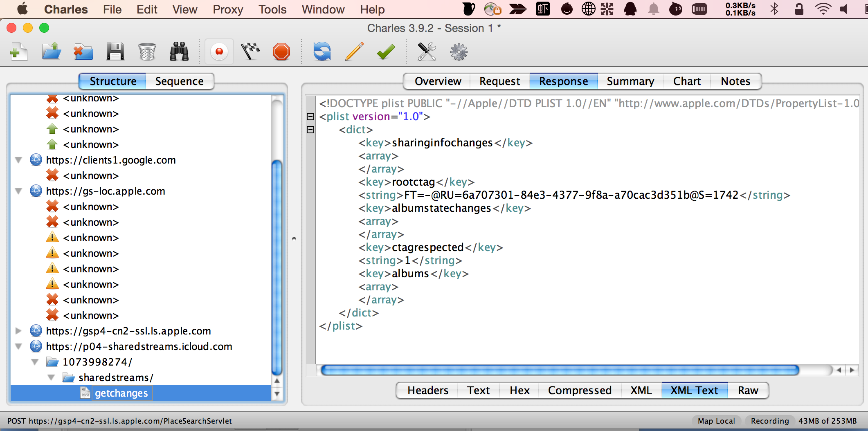Select the XML Text view tab
The image size is (868, 431).
(x=694, y=391)
